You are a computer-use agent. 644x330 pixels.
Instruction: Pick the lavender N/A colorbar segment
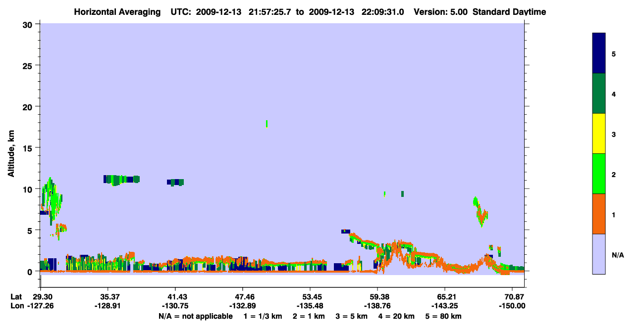[x=599, y=254]
